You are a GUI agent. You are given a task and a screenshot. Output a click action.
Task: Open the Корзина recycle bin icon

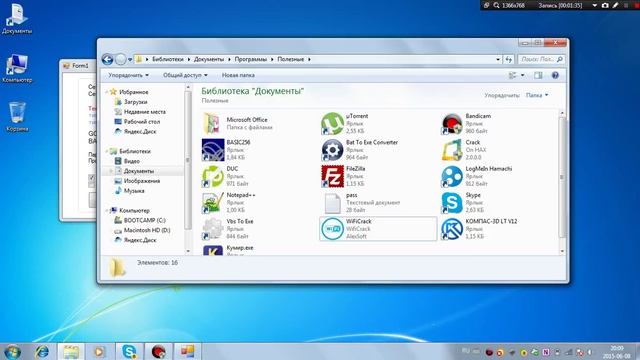17,117
